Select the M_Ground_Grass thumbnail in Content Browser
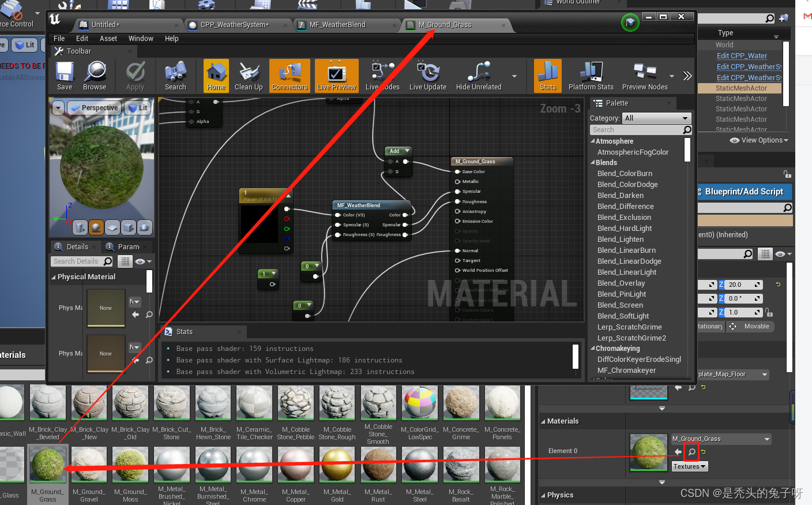 coord(48,464)
